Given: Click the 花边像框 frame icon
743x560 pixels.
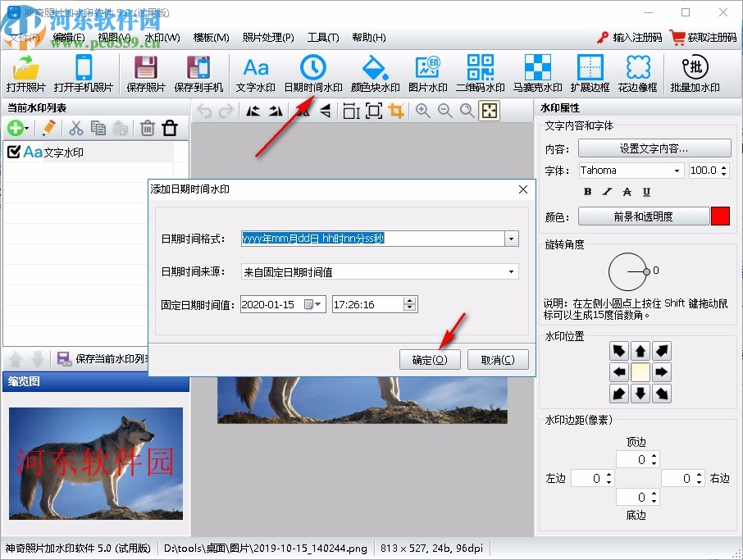Looking at the screenshot, I should pos(638,74).
